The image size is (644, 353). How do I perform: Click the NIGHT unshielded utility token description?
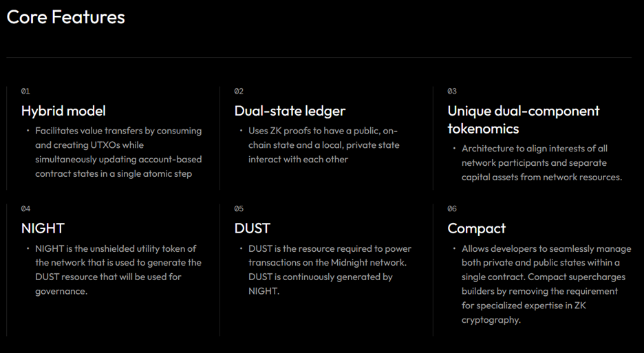click(118, 270)
